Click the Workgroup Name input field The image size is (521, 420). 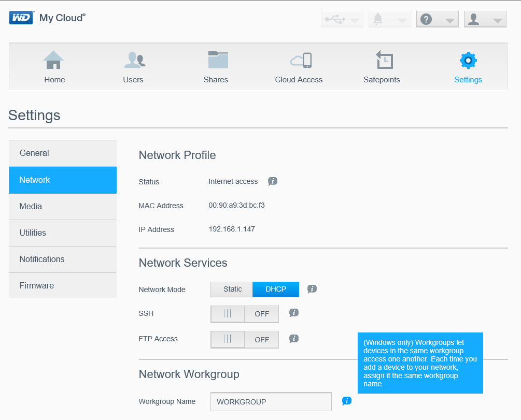271,402
